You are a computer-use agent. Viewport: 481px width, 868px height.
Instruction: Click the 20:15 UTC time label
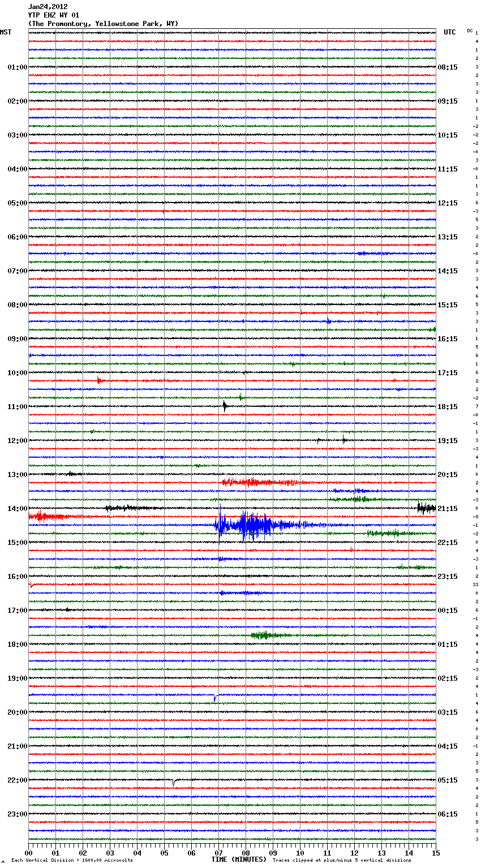tap(448, 475)
